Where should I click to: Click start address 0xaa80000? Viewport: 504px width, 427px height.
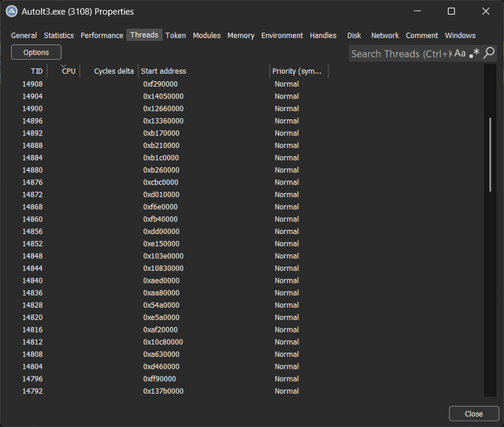[161, 292]
